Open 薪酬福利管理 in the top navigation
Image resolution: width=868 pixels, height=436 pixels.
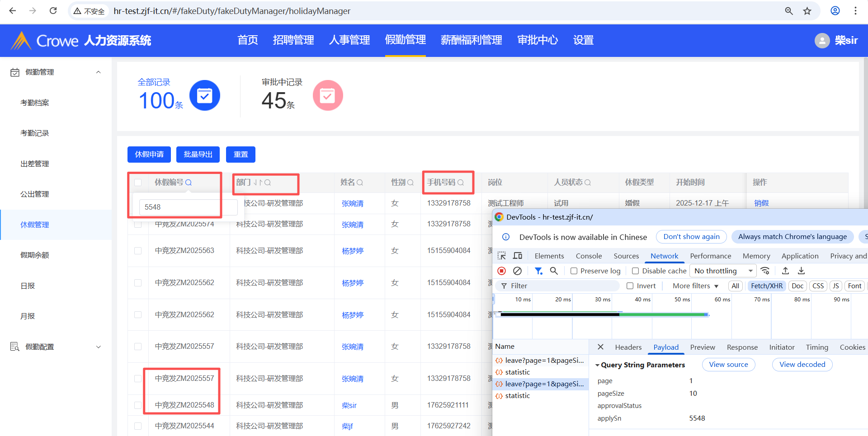(x=471, y=40)
